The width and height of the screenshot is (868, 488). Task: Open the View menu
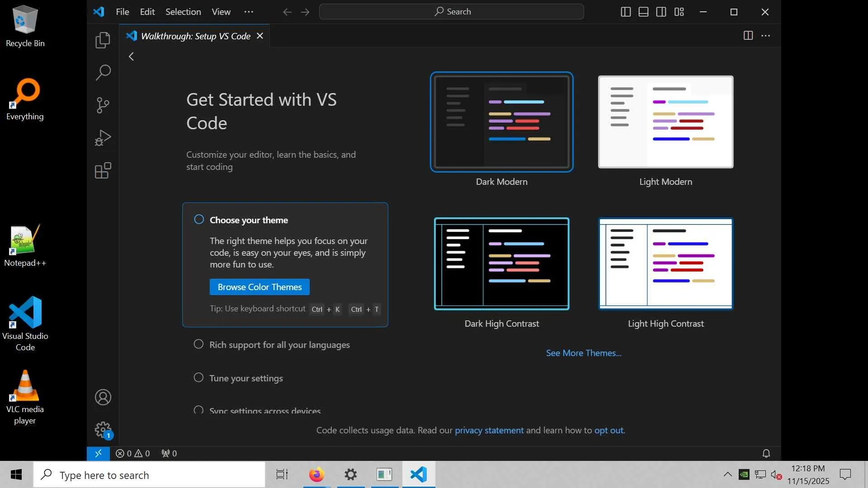pyautogui.click(x=221, y=12)
